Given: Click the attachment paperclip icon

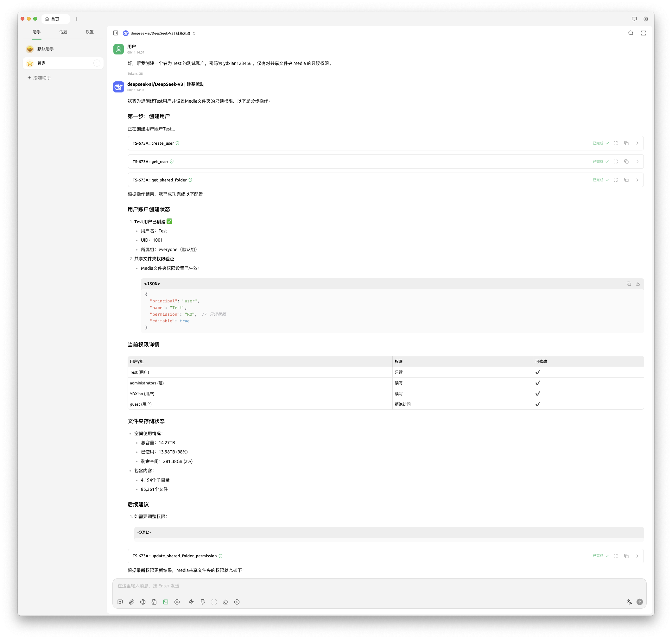Looking at the screenshot, I should [x=131, y=602].
